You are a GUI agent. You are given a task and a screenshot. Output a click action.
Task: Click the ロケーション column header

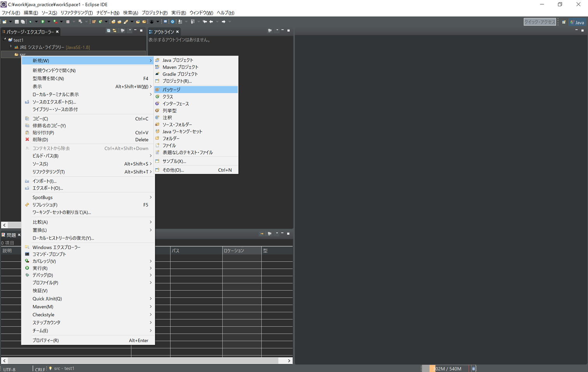[242, 251]
